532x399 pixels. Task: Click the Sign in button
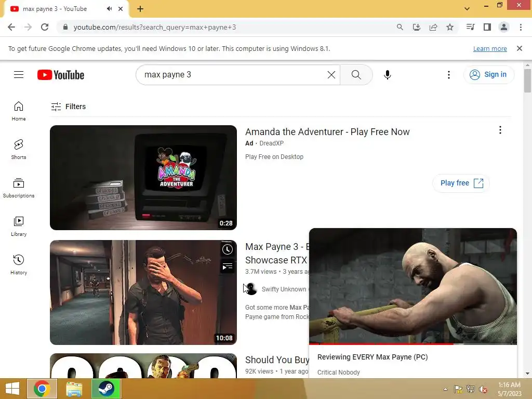click(488, 75)
